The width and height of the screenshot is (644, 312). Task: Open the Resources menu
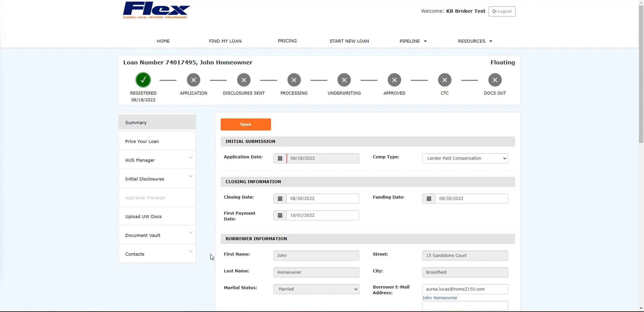point(475,41)
